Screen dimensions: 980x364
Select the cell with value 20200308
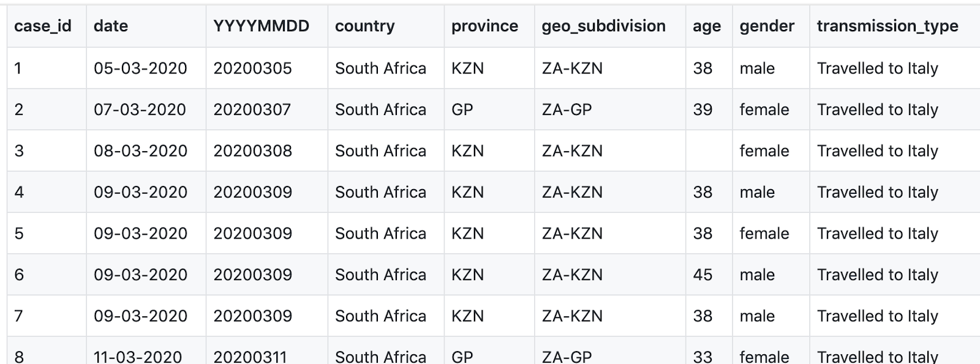252,151
